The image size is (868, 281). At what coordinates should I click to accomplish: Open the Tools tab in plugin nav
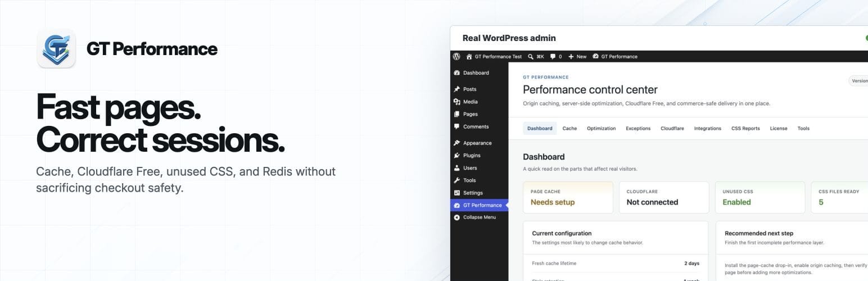click(803, 128)
